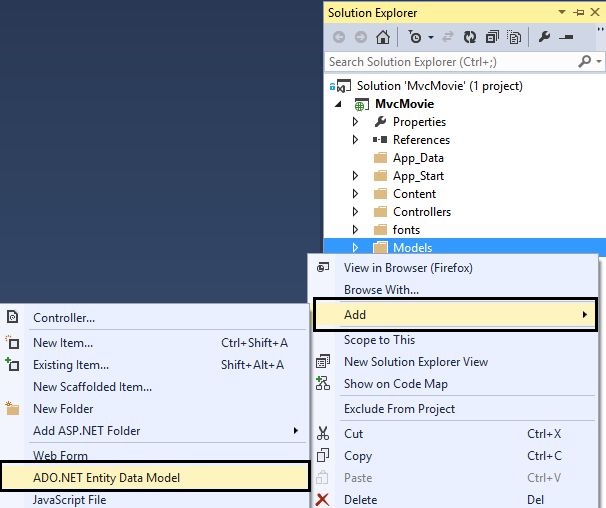This screenshot has width=606, height=508.
Task: Click the Pending Changes Filter clock icon
Action: tap(415, 37)
